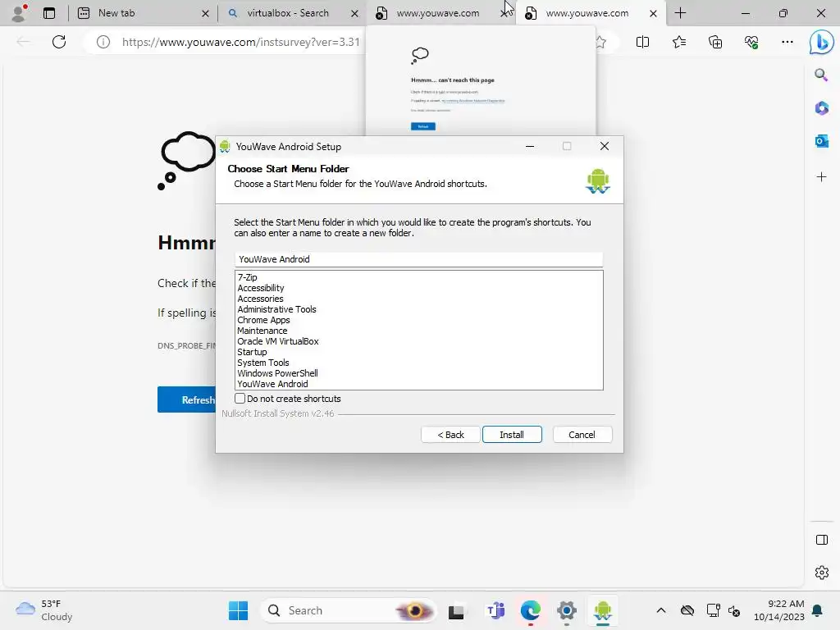Open a new tab with plus button
This screenshot has height=630, width=840.
[680, 13]
